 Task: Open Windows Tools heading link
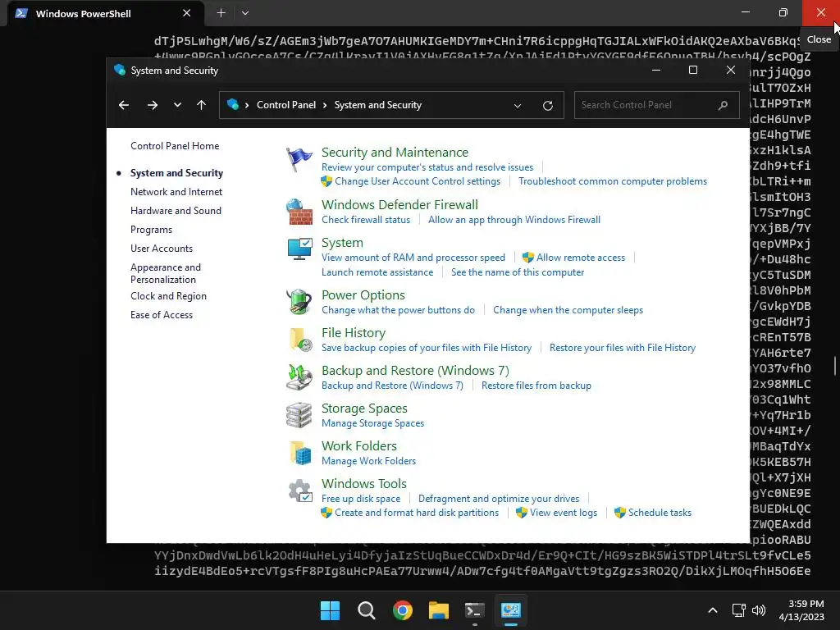point(363,484)
